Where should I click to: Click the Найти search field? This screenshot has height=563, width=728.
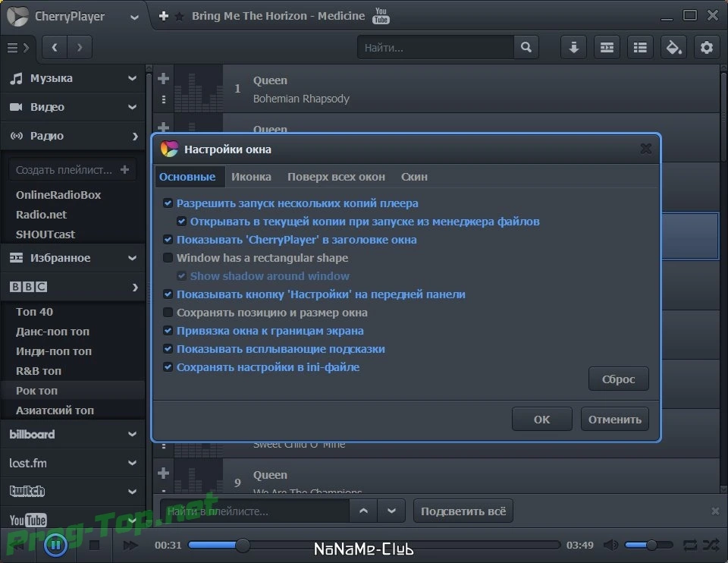point(435,47)
